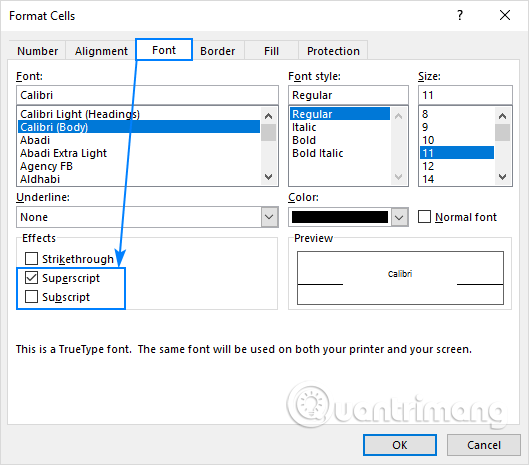529x465 pixels.
Task: Click the black color swatch
Action: 340,217
